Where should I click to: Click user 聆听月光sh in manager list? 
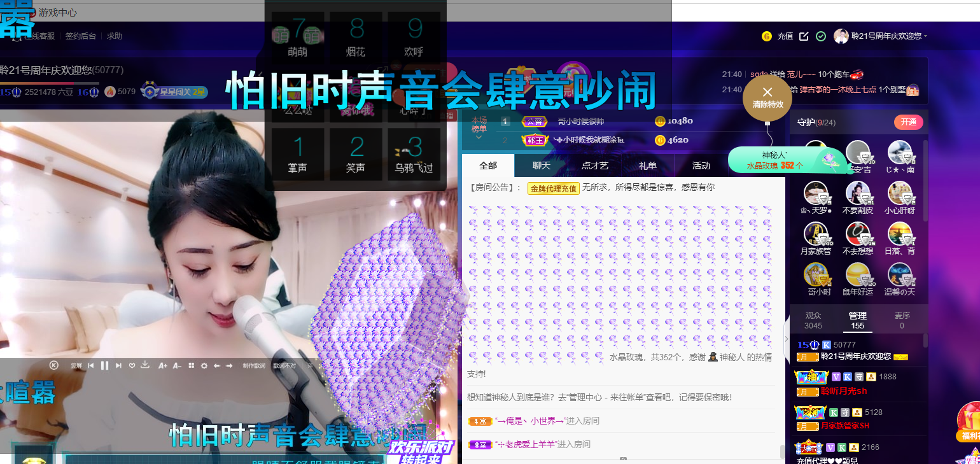coord(844,391)
